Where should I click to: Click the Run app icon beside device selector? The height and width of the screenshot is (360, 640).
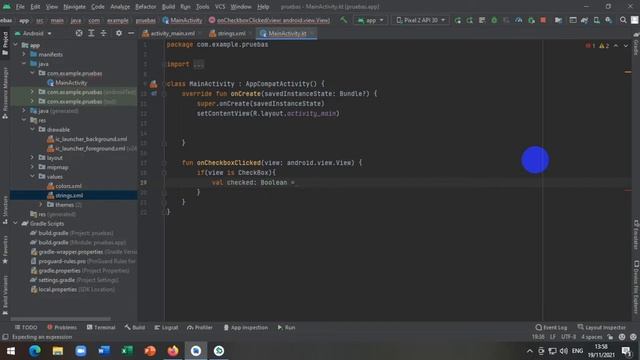coord(458,20)
